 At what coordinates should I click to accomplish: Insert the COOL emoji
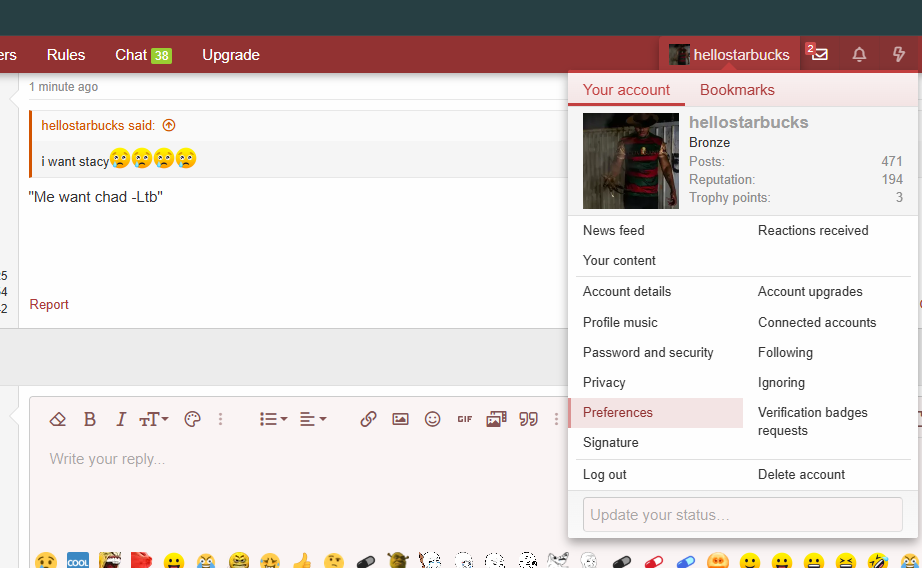coord(78,562)
